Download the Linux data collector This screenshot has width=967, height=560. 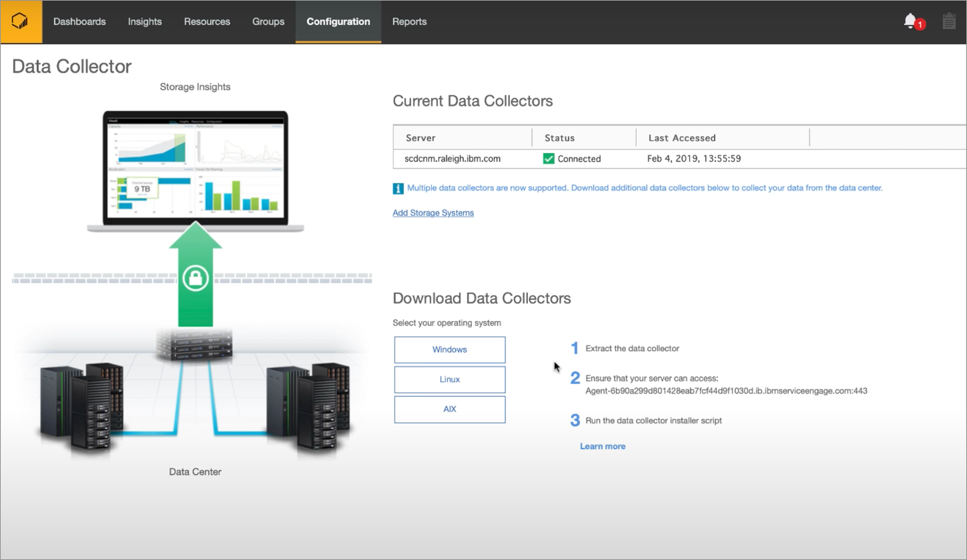point(450,379)
